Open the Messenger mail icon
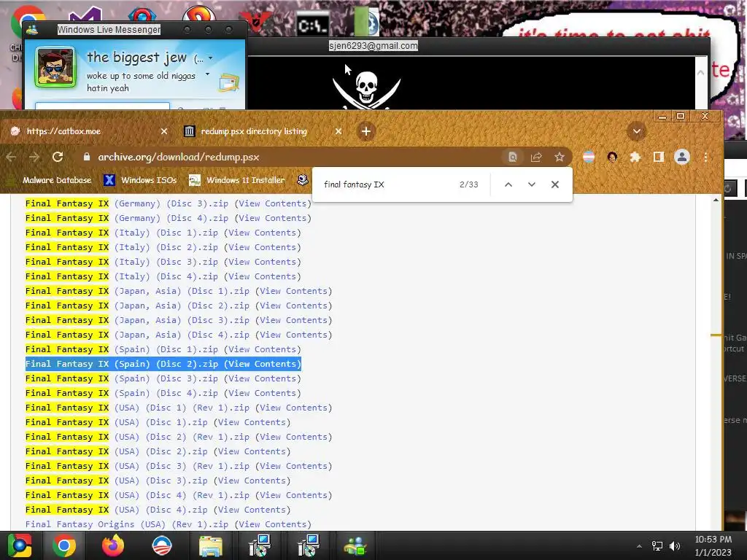747x560 pixels. tap(229, 82)
